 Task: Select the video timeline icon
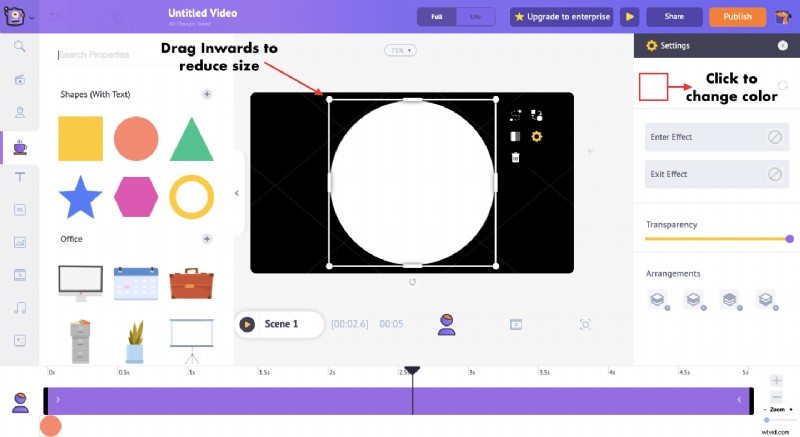click(x=516, y=324)
